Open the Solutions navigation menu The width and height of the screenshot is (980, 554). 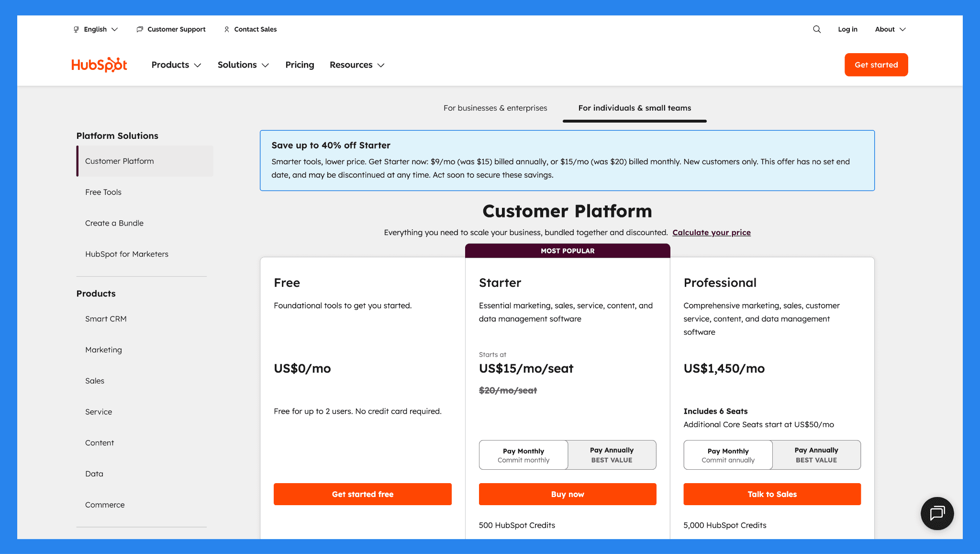tap(243, 65)
